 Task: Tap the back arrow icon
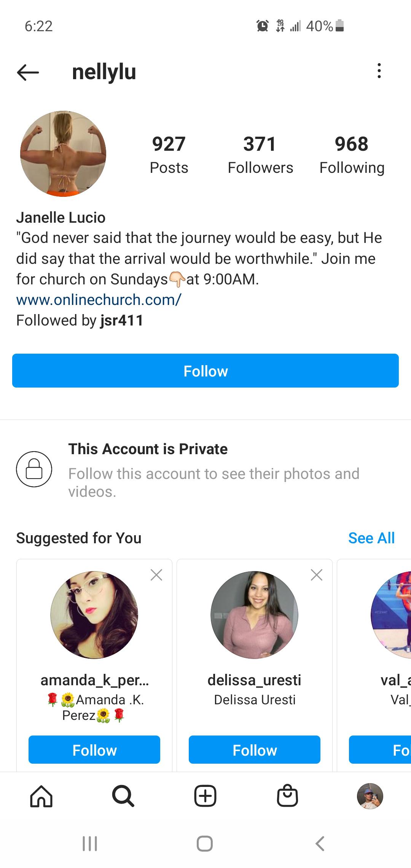pos(28,72)
